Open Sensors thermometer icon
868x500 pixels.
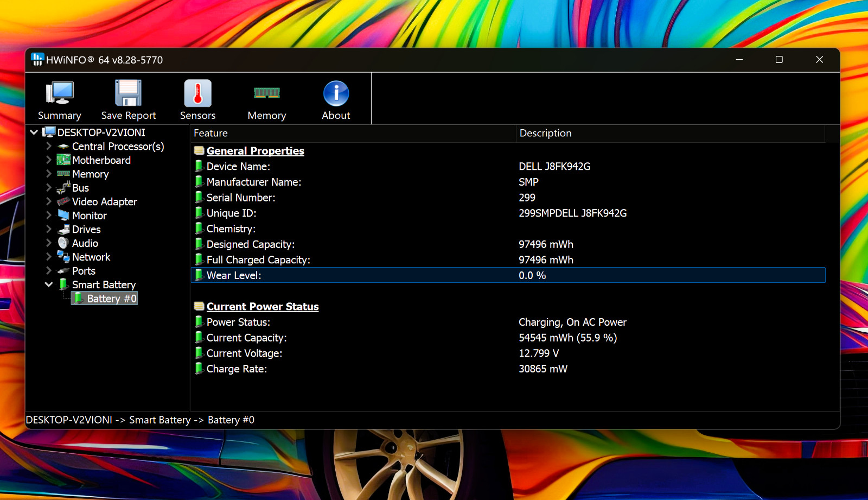[197, 93]
